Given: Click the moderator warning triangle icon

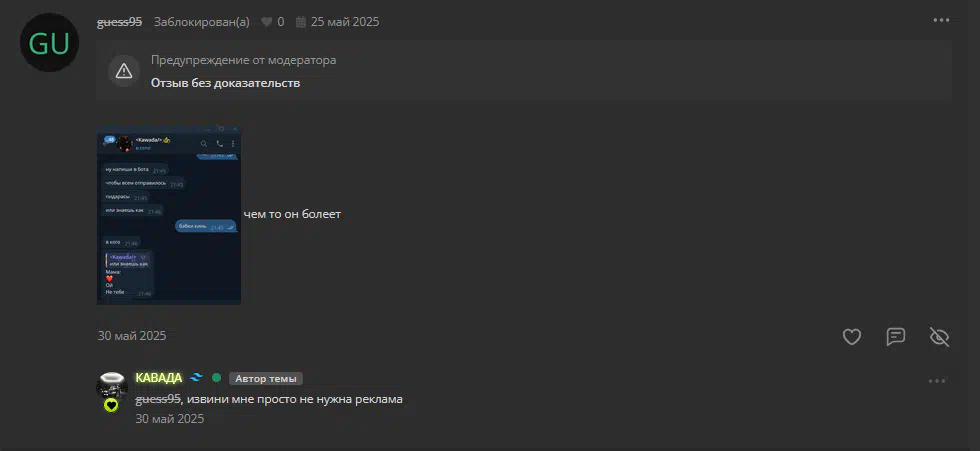Looking at the screenshot, I should (x=124, y=71).
